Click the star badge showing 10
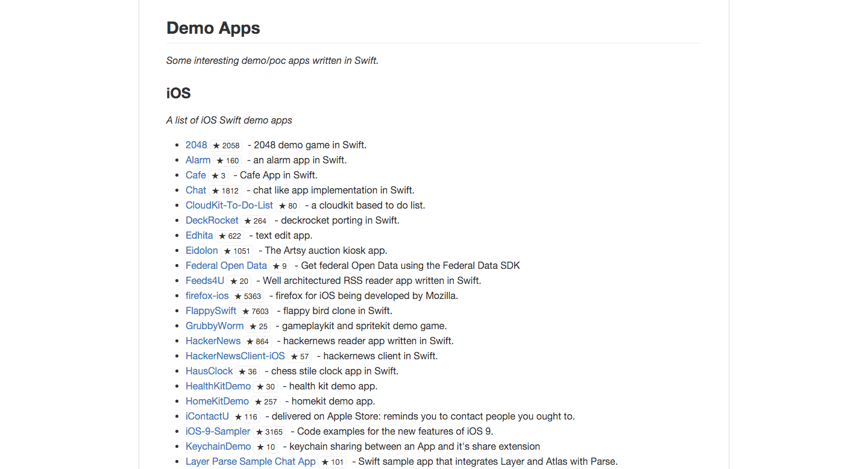The image size is (868, 469). pos(266,447)
